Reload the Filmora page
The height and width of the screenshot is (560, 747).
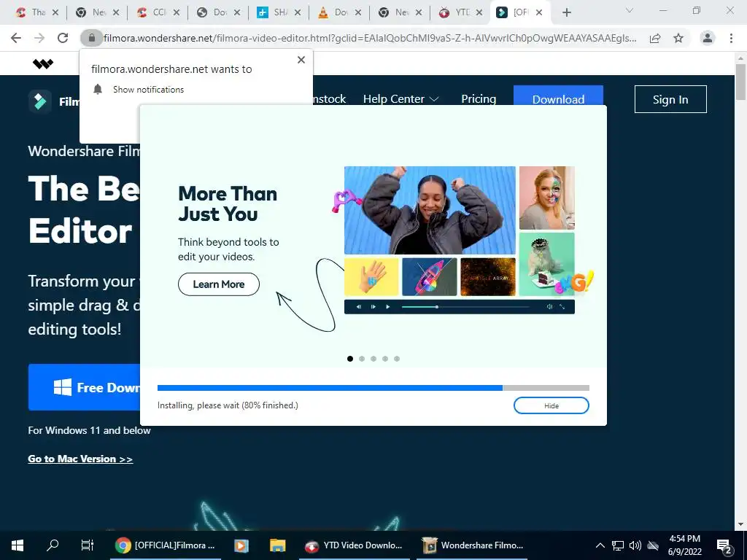click(63, 38)
